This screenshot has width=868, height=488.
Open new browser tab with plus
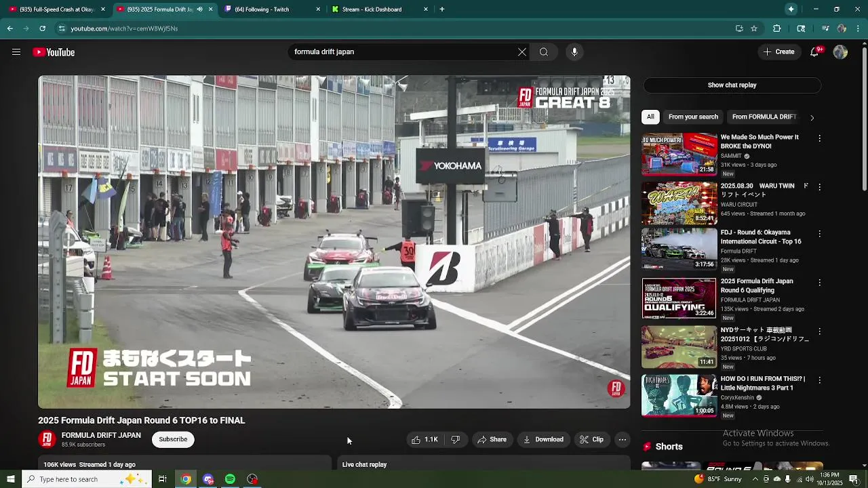coord(442,9)
